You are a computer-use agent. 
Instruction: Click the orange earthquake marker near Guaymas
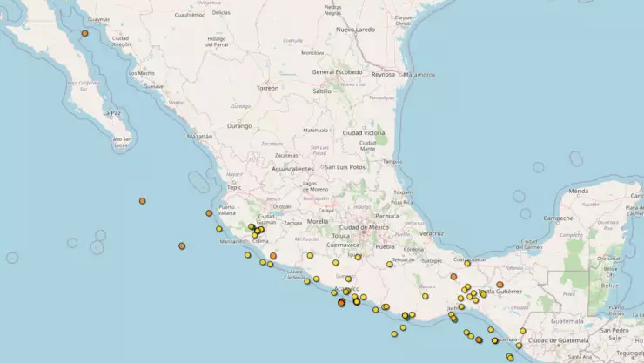(84, 33)
